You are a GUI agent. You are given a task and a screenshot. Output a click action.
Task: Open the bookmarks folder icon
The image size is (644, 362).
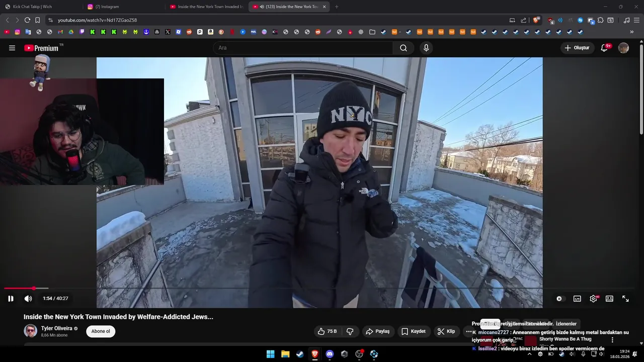[x=372, y=32]
